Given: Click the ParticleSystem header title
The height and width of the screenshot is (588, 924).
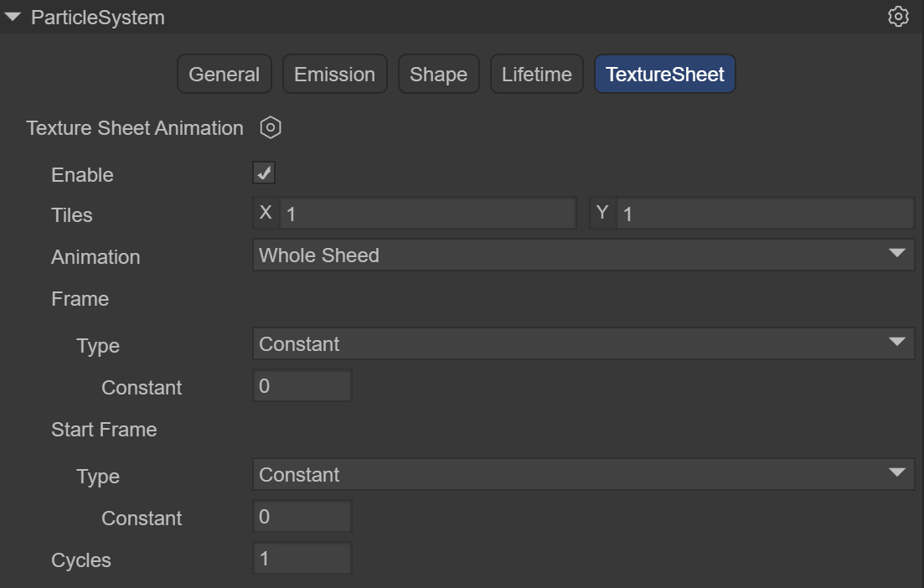Looking at the screenshot, I should click(x=97, y=17).
